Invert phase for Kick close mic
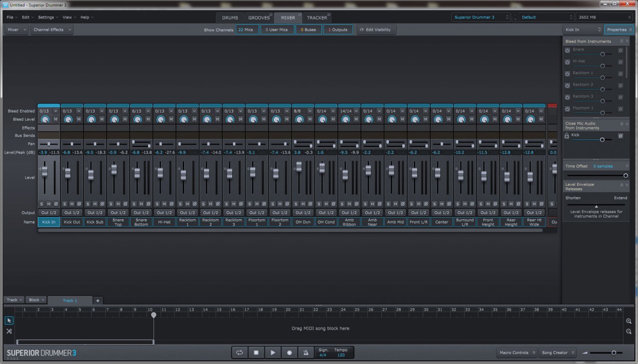The height and width of the screenshot is (364, 638). point(621,135)
